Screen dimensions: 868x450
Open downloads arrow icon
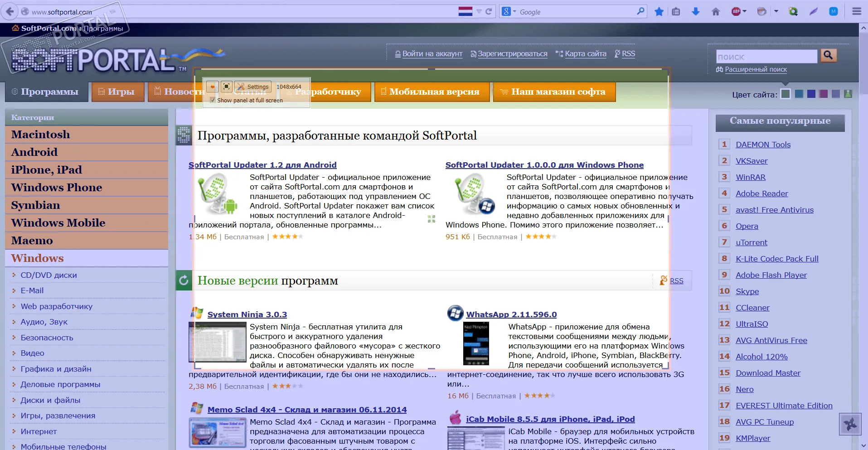(695, 12)
